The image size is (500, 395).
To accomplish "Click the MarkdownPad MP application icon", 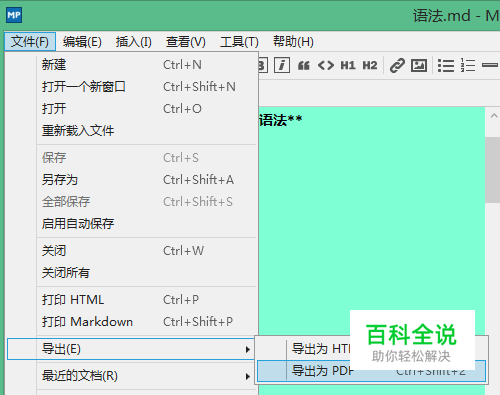I will (x=14, y=15).
